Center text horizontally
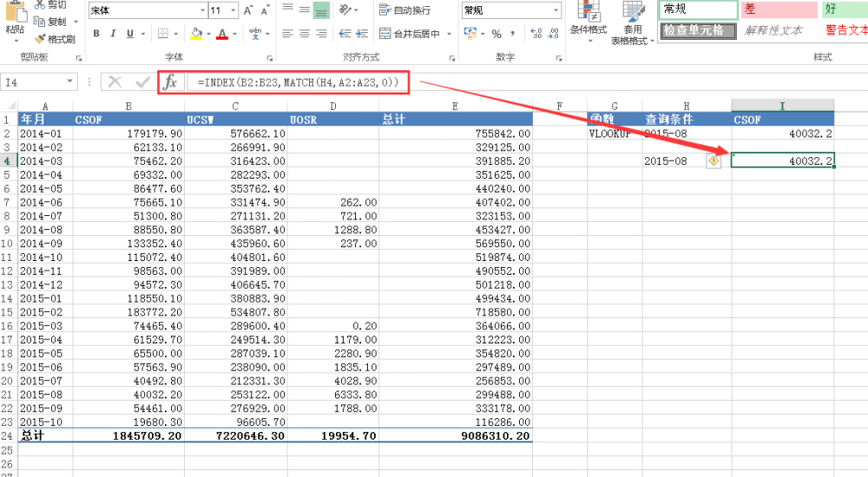The height and width of the screenshot is (477, 868). click(305, 34)
